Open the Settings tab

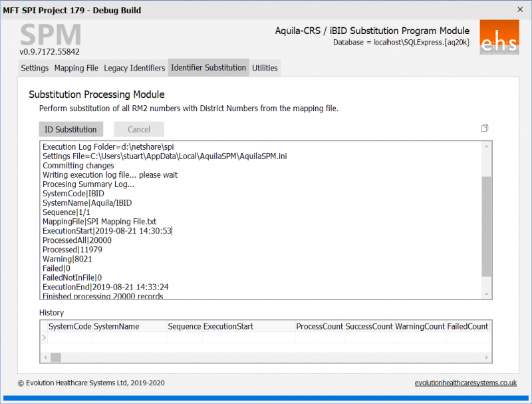35,68
